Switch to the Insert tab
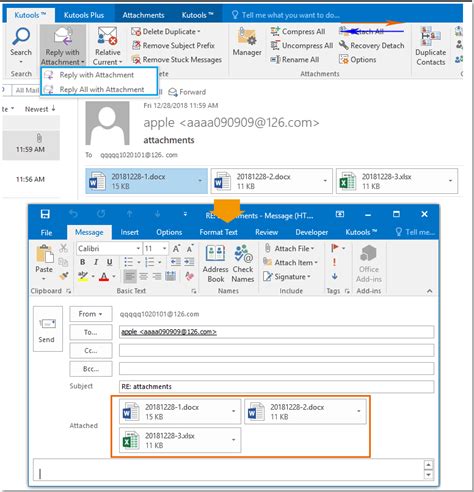Screen dimensions: 474x492 click(x=129, y=232)
